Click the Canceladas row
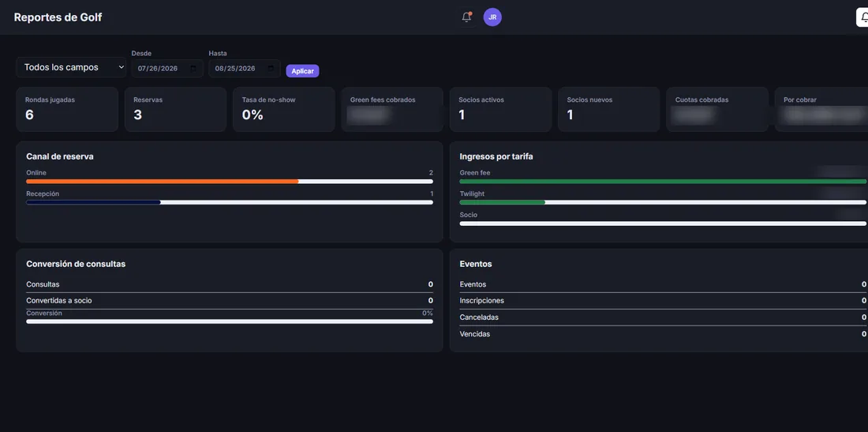 point(663,317)
